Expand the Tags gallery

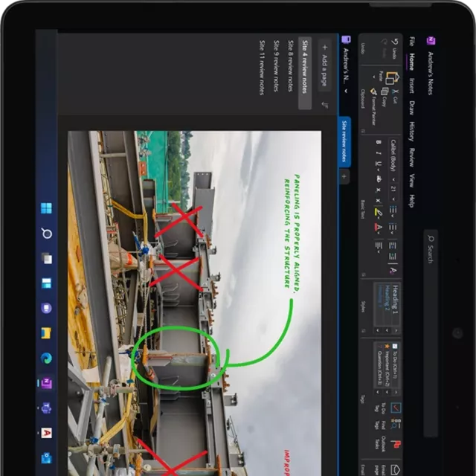[378, 392]
